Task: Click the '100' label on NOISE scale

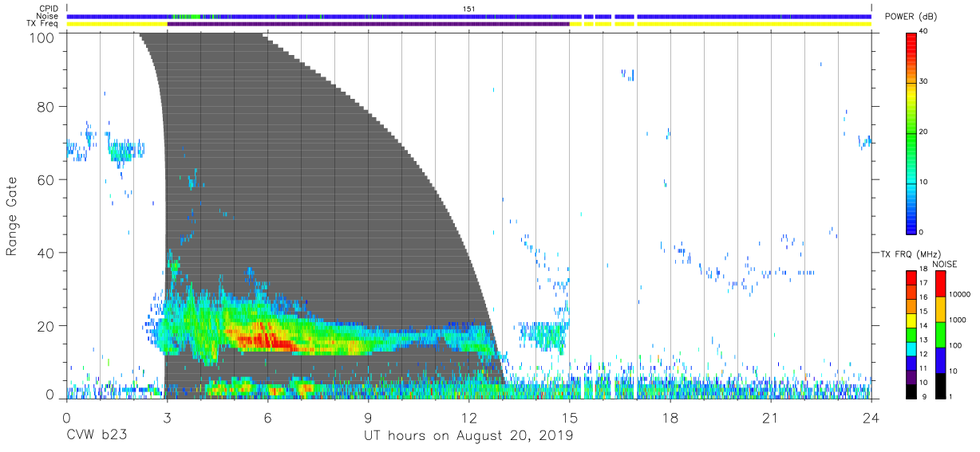Action: click(957, 345)
